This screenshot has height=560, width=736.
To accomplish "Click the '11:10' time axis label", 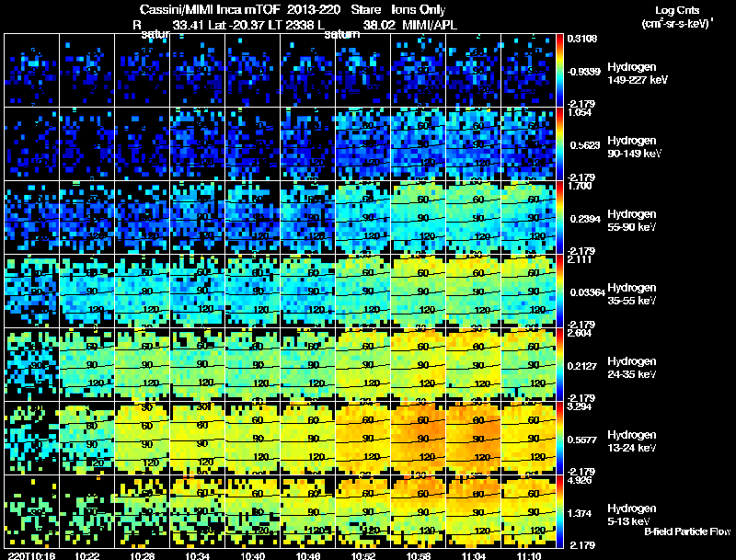I will pos(529,555).
